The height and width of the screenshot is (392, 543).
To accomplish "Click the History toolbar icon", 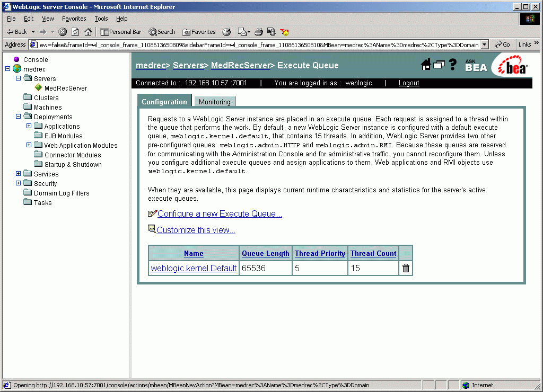I will pos(226,32).
